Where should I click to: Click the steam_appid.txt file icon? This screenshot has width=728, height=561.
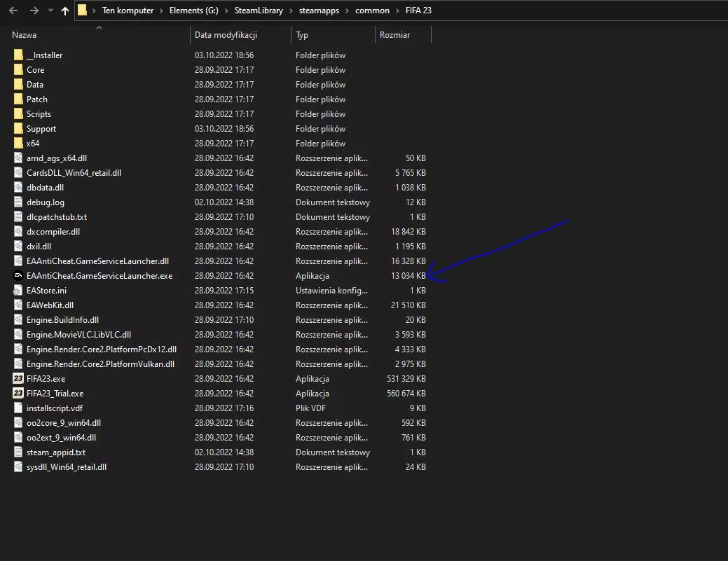pyautogui.click(x=18, y=452)
